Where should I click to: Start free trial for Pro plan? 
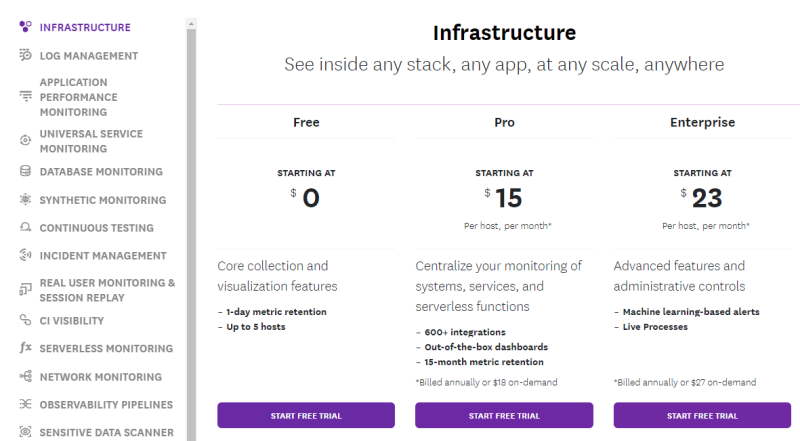504,415
